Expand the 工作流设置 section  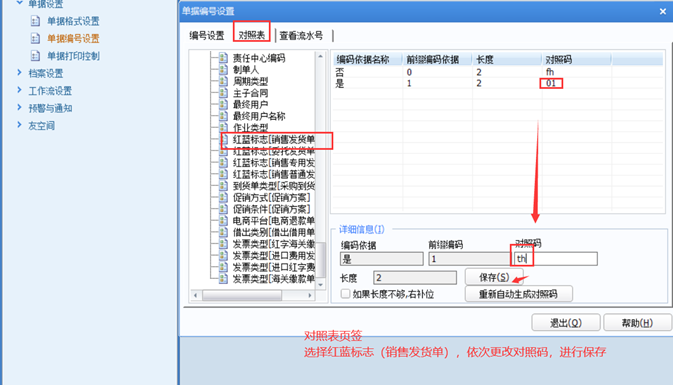19,90
